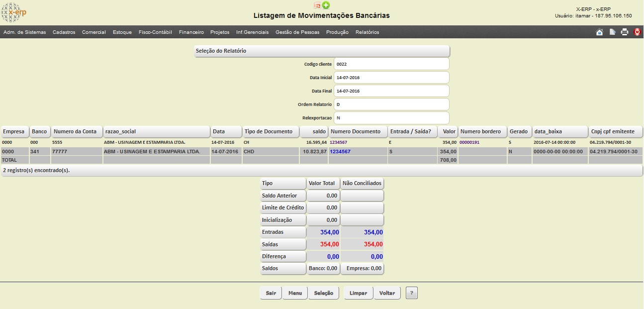Open bordero link 00000191

pyautogui.click(x=468, y=142)
